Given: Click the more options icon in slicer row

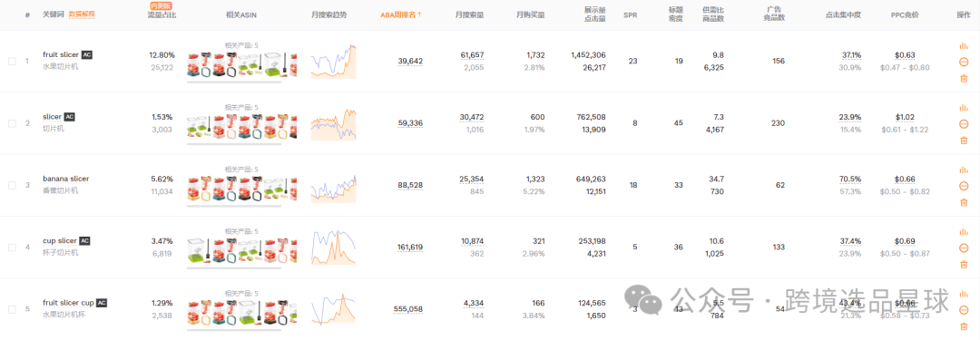Looking at the screenshot, I should 963,123.
